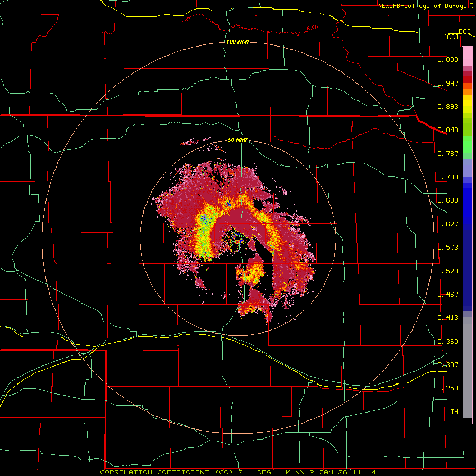Click the 11:14 timestamp
Screen dimensions: 476x476
(x=364, y=472)
